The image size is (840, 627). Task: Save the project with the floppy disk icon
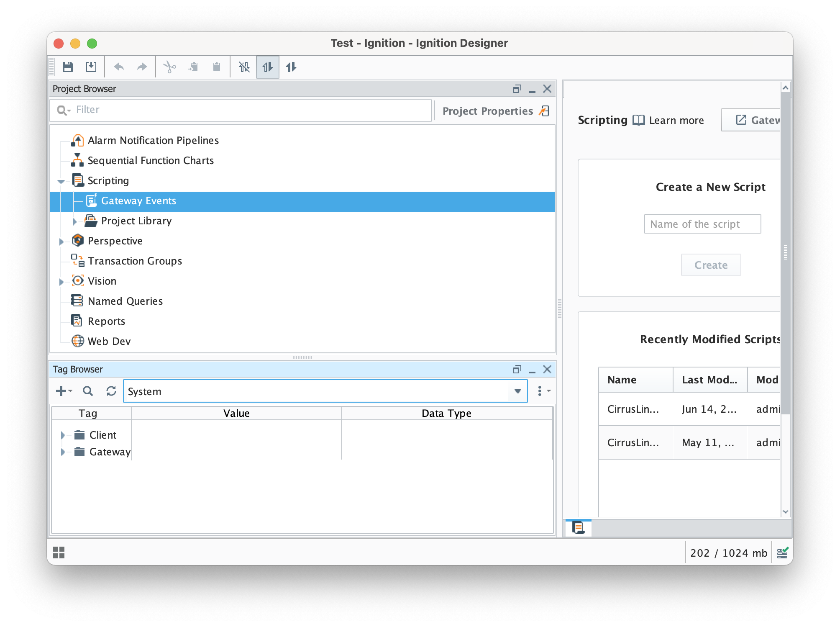68,67
